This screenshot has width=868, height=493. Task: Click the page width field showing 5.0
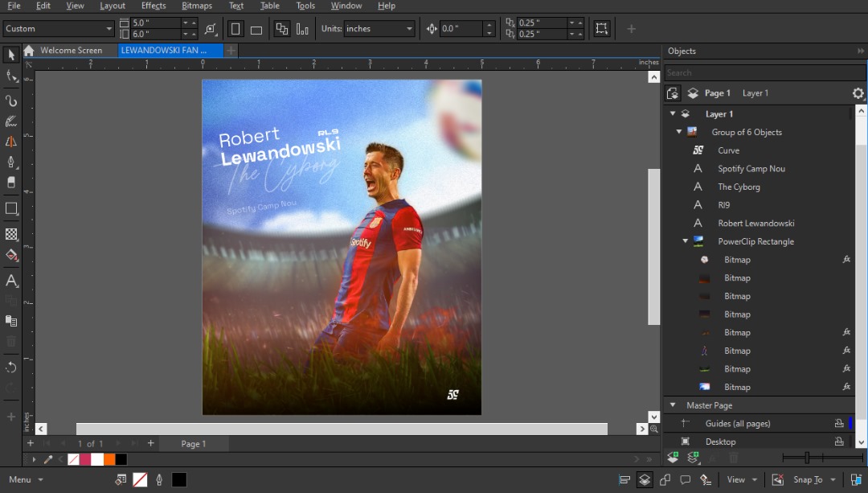point(156,23)
